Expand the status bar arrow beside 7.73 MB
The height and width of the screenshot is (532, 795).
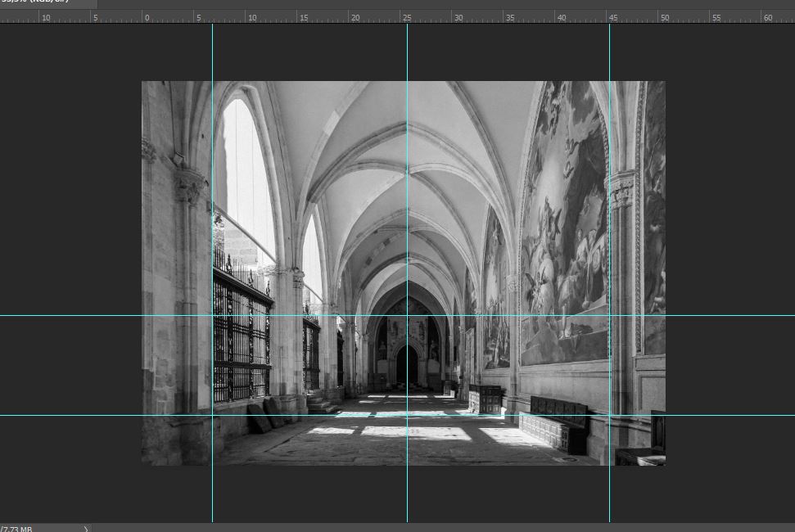pyautogui.click(x=87, y=528)
